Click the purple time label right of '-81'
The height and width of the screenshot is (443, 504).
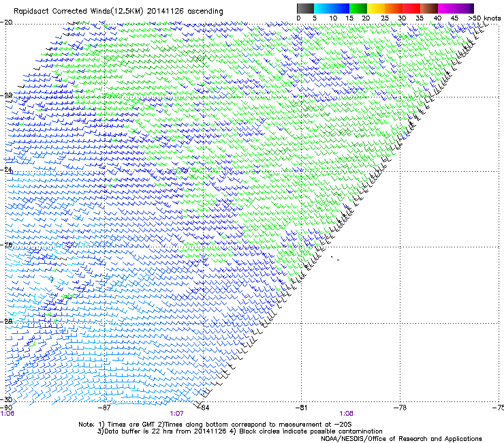click(x=346, y=414)
